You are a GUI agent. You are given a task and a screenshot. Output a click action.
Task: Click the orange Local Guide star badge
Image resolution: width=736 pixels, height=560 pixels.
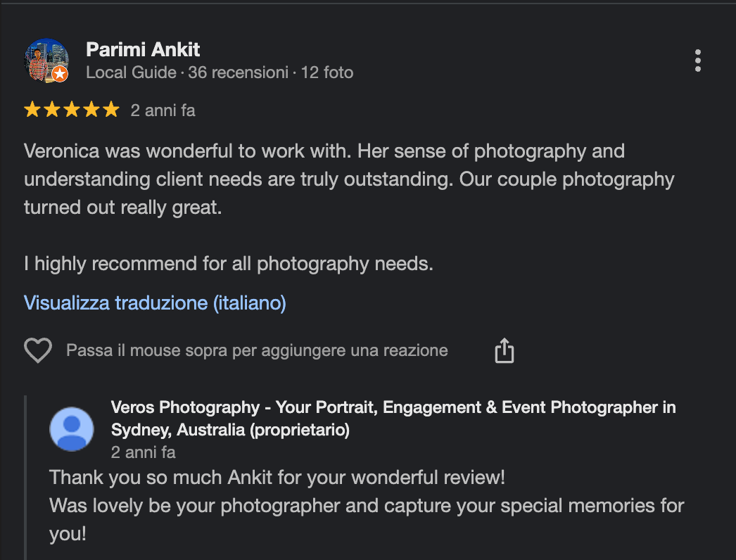tap(61, 74)
